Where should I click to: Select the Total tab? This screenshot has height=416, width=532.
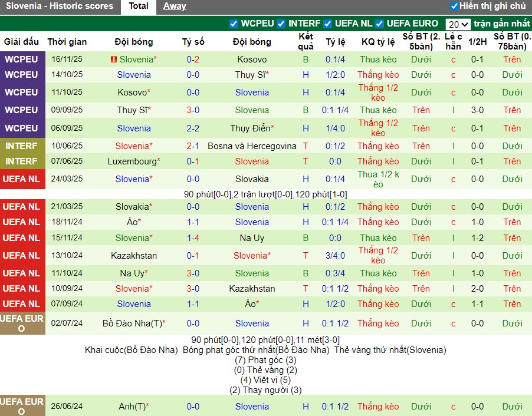tap(139, 7)
